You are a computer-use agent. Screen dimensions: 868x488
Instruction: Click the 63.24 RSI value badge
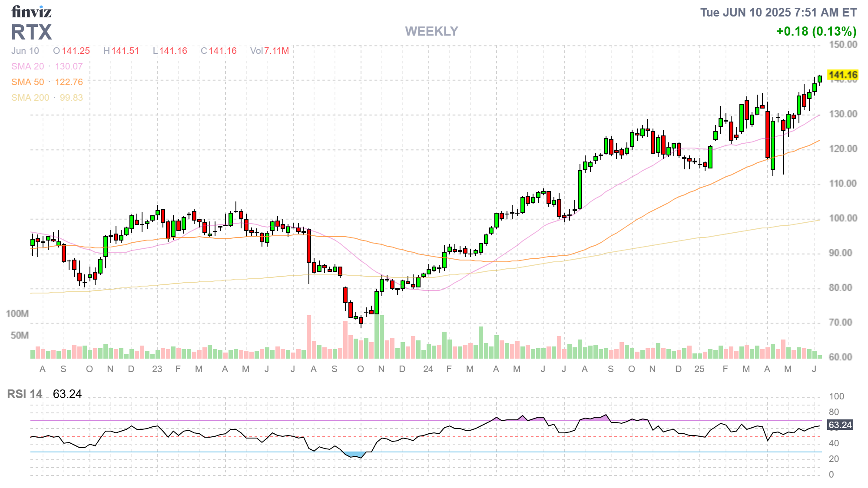pos(840,425)
